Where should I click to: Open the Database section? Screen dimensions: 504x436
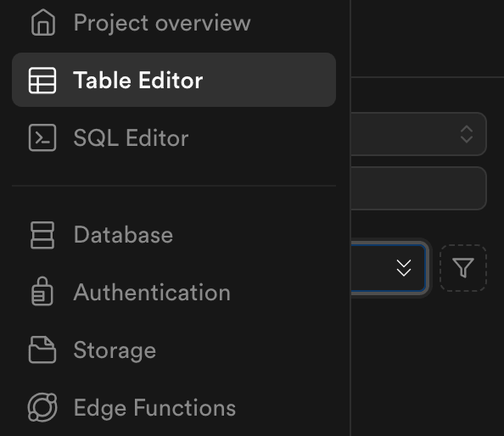click(x=123, y=235)
